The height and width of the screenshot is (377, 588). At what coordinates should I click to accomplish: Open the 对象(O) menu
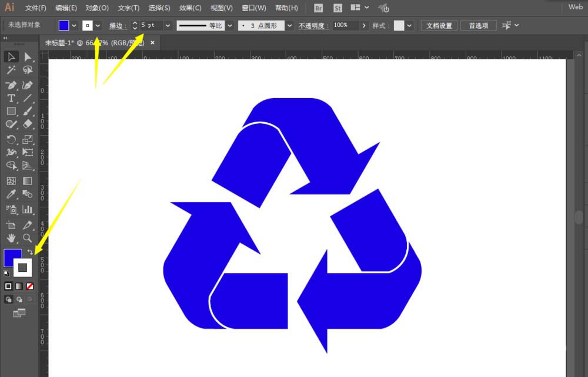tap(97, 8)
